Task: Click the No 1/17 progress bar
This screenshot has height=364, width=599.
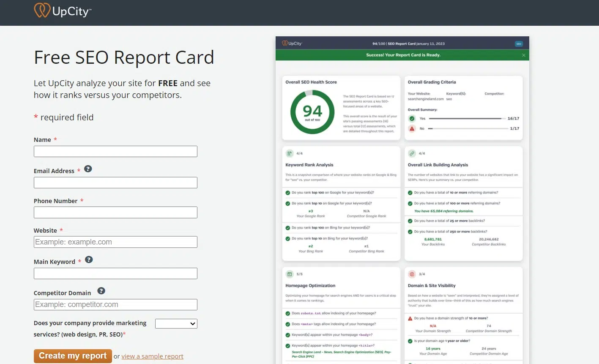Action: (468, 128)
